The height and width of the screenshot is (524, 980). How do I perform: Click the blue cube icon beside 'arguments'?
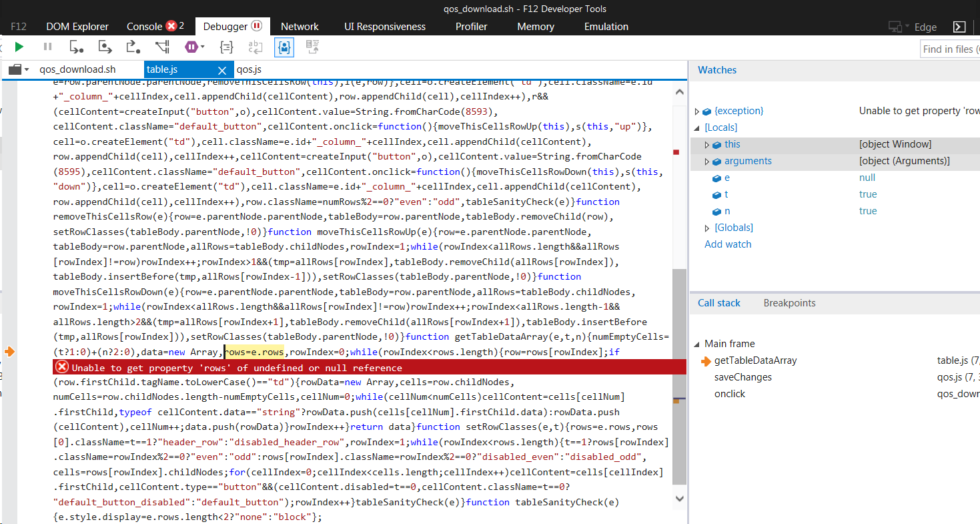pyautogui.click(x=718, y=162)
